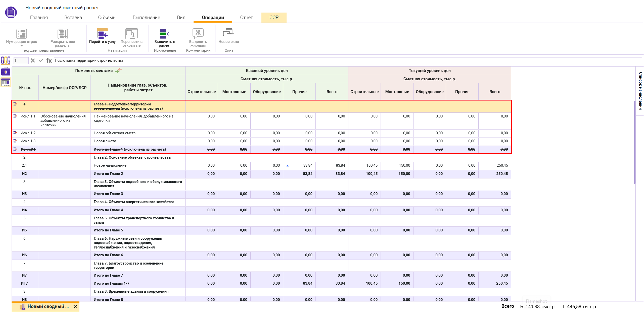Click the Включить в расчет icon
Screen dimensions: 644x312
point(165,34)
